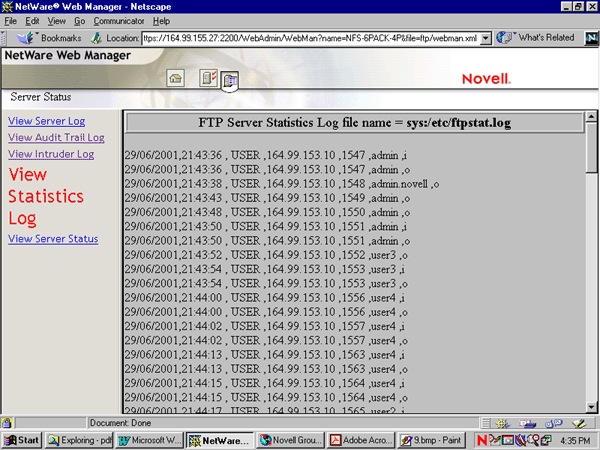
Task: Click the What's Related icon
Action: (505, 38)
